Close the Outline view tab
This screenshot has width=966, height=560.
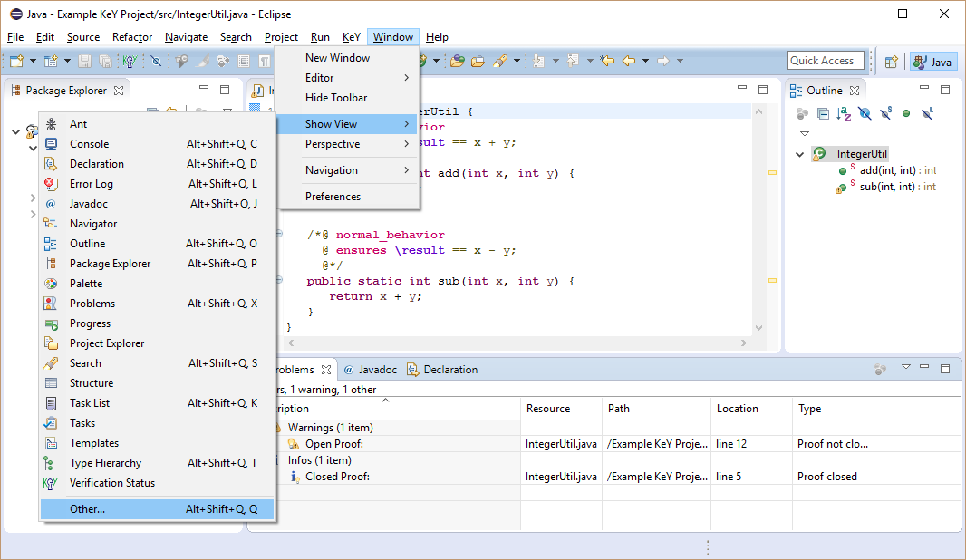[855, 90]
